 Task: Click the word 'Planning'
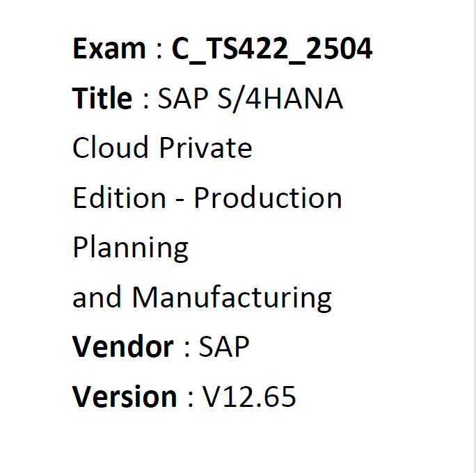point(131,248)
